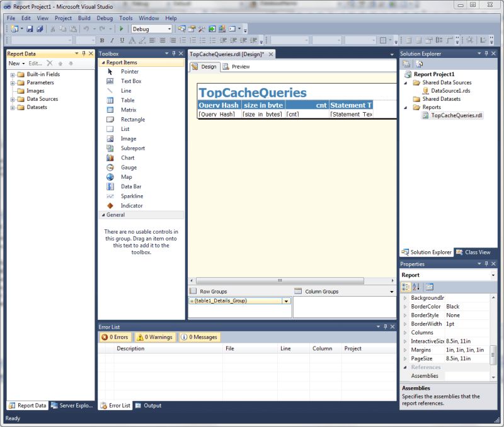Viewport: 504px width, 427px height.
Task: Open the table1_Details_Group dropdown in Row Groups
Action: 287,302
